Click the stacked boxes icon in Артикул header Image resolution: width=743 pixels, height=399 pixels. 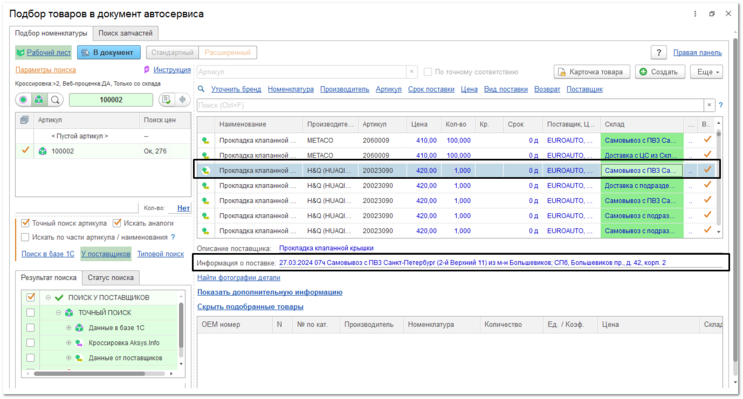tap(24, 120)
